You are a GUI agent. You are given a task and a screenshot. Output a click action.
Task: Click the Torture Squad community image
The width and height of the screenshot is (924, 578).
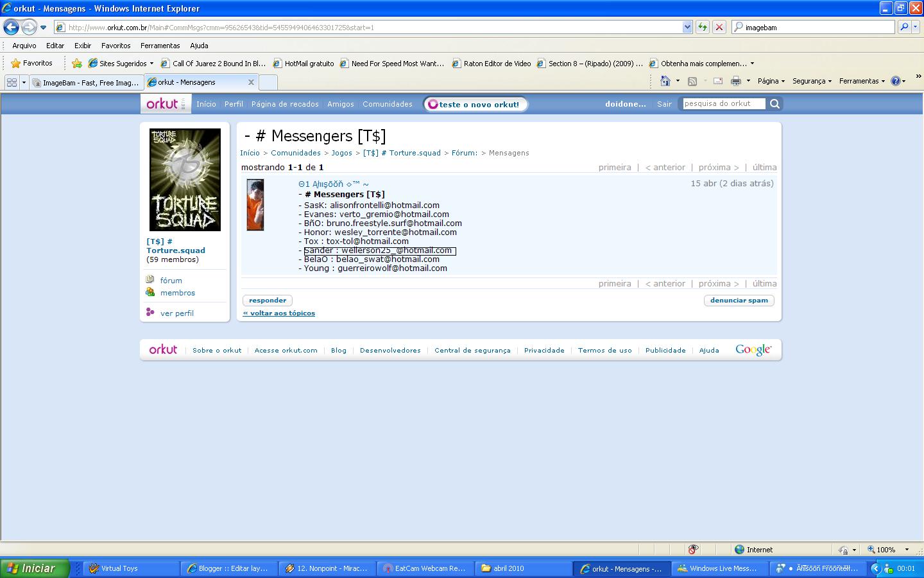pos(185,180)
